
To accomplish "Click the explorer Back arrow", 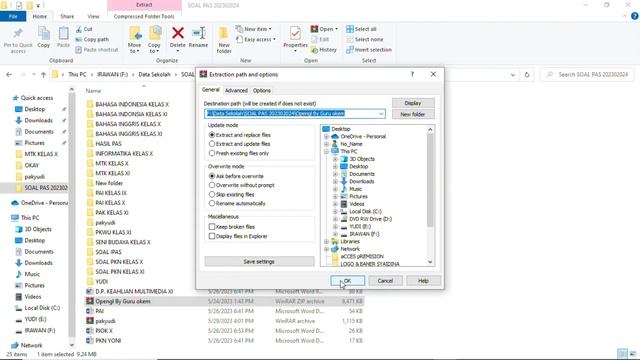I will (9, 75).
